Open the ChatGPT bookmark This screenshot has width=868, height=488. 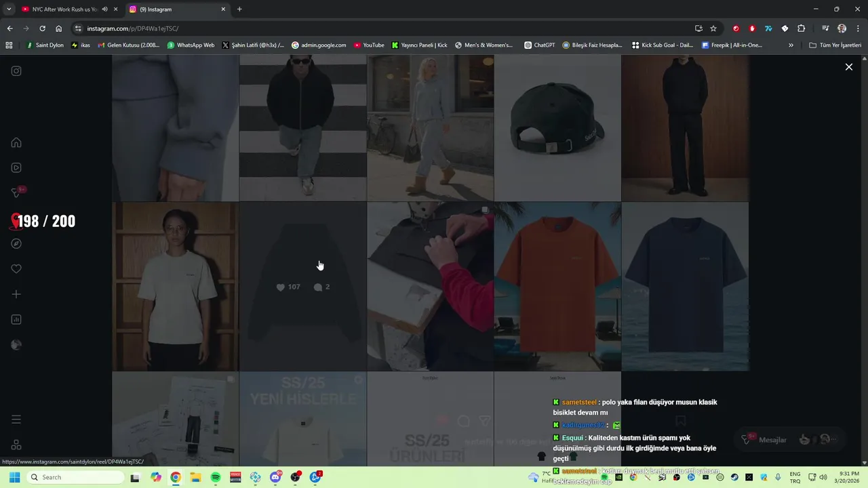tap(540, 45)
